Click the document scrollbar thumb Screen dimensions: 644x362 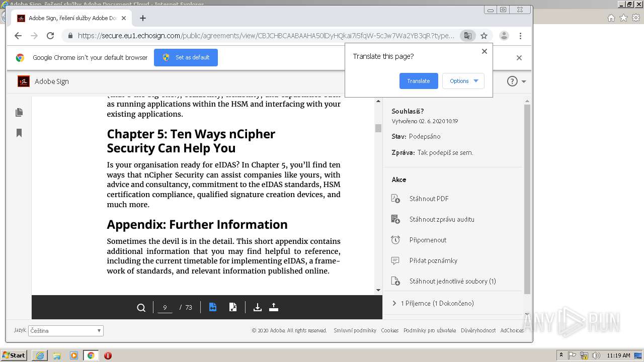378,128
